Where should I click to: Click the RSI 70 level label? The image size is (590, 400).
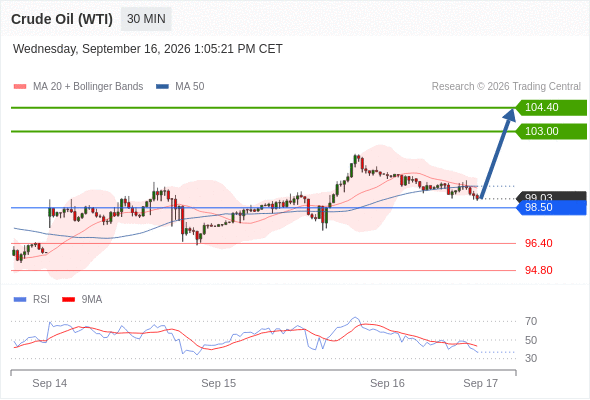click(531, 321)
